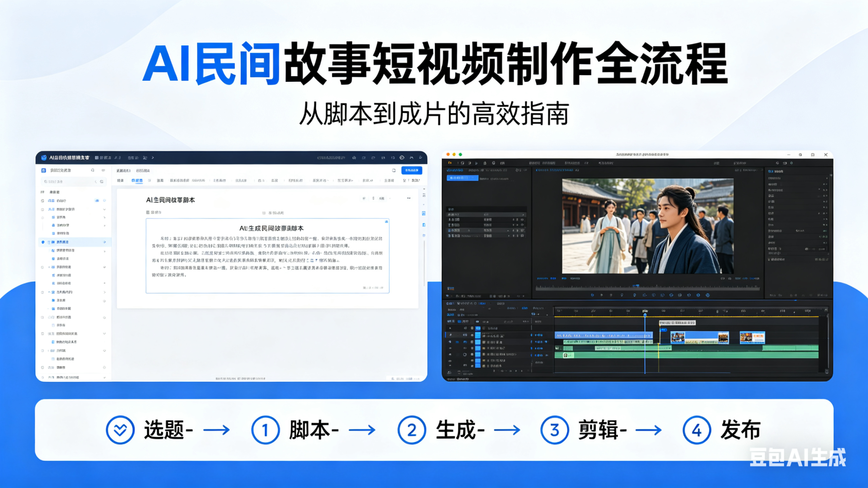Click the refresh icon inside the sidebar search box
This screenshot has height=488, width=868.
(x=102, y=182)
